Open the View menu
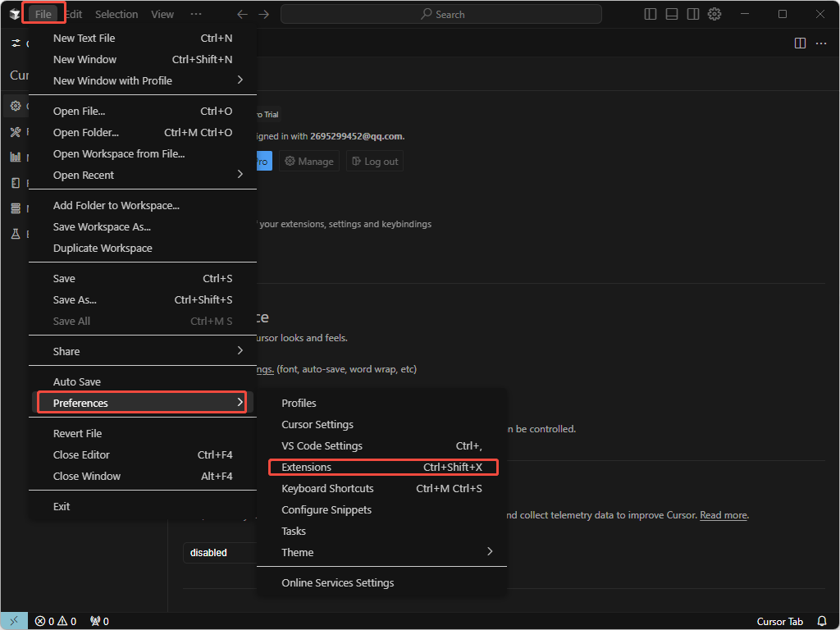The height and width of the screenshot is (630, 840). coord(162,14)
